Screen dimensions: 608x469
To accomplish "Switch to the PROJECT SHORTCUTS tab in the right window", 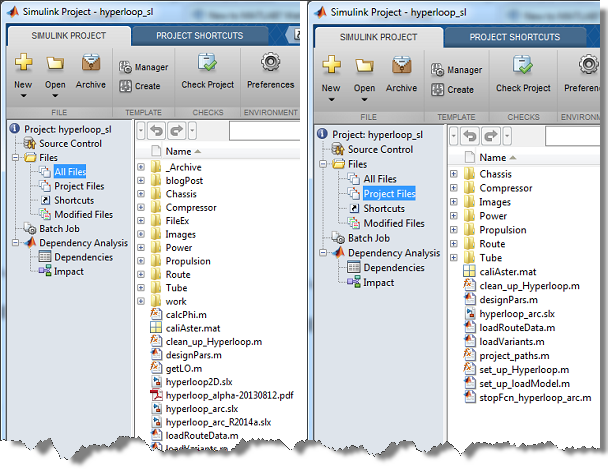I will 518,36.
